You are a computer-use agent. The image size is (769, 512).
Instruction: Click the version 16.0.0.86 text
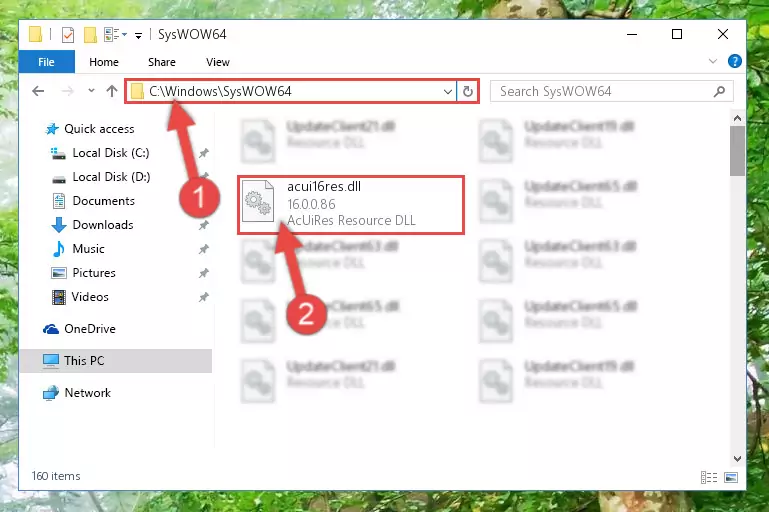click(x=311, y=204)
